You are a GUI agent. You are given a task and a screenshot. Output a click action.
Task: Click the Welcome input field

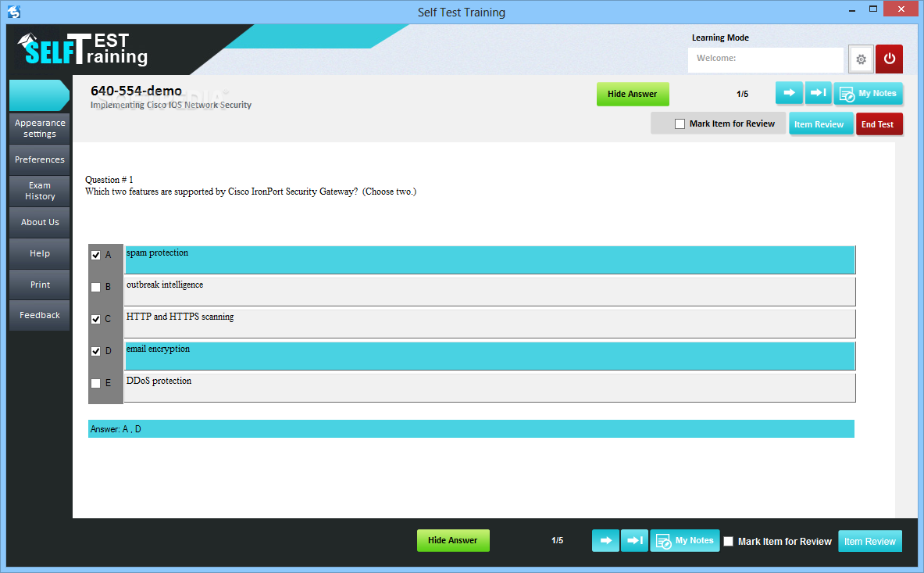click(x=765, y=59)
